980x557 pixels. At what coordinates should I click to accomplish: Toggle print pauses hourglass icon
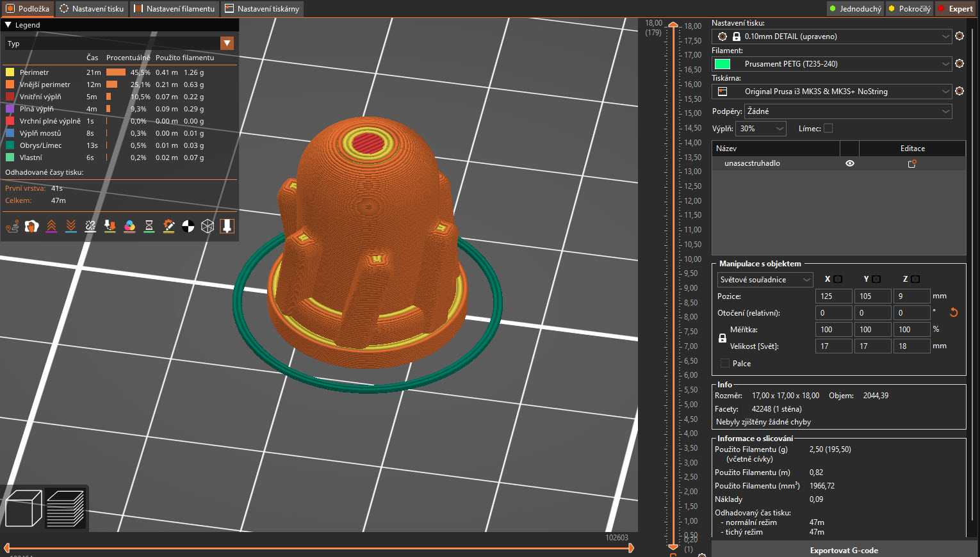coord(149,226)
